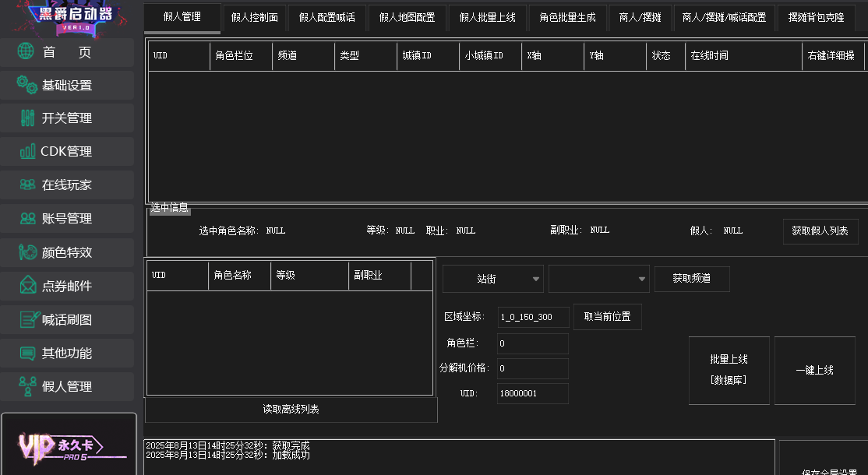Switch to the 假人控制面 tab
The width and height of the screenshot is (868, 475).
pyautogui.click(x=254, y=17)
